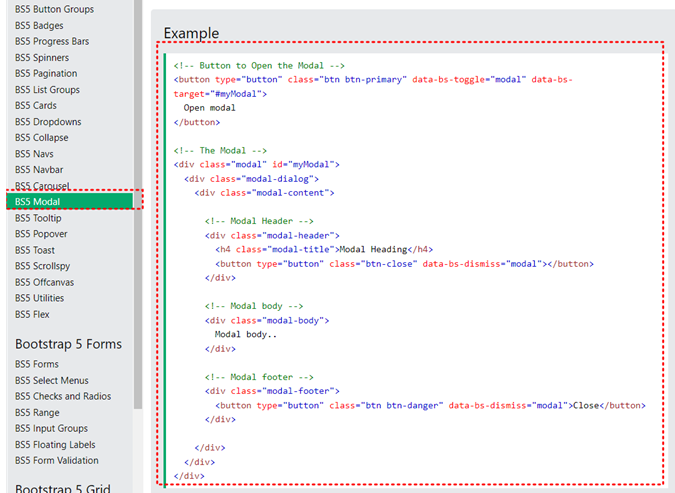Open BS5 Input Groups page
The height and width of the screenshot is (493, 675).
[51, 428]
